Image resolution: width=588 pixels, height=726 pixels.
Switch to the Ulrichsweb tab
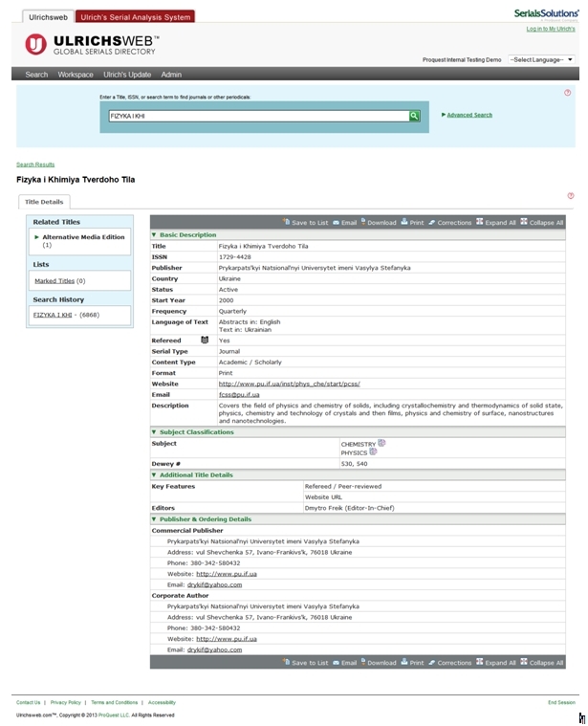[x=48, y=17]
